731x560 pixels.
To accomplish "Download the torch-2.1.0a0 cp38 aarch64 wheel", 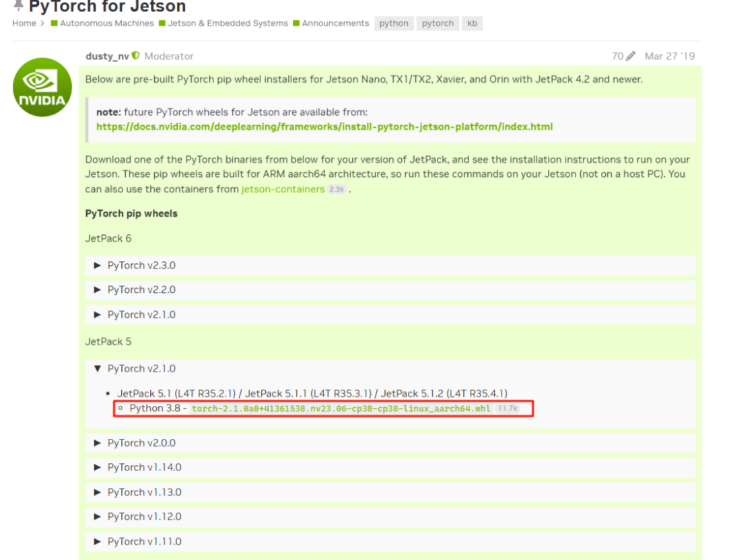I will coord(341,409).
